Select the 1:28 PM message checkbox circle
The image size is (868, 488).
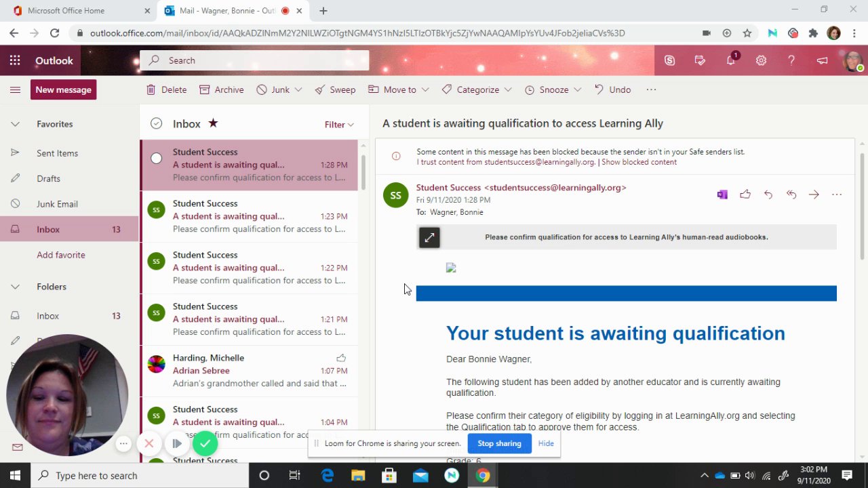pyautogui.click(x=156, y=158)
